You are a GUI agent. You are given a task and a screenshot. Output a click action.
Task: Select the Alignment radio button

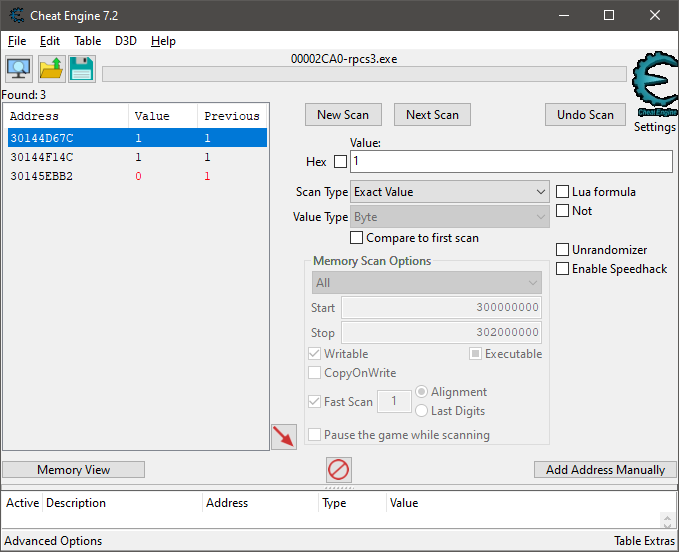421,392
